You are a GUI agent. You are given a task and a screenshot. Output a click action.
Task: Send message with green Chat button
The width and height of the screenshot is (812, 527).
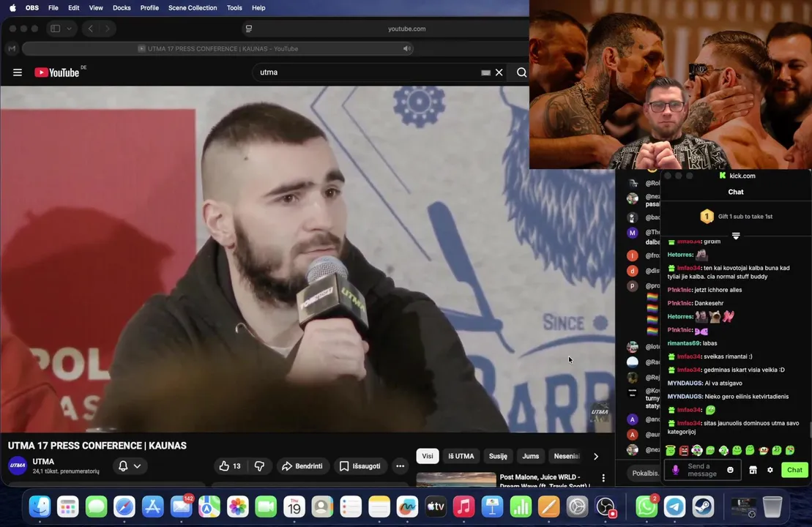(x=795, y=470)
